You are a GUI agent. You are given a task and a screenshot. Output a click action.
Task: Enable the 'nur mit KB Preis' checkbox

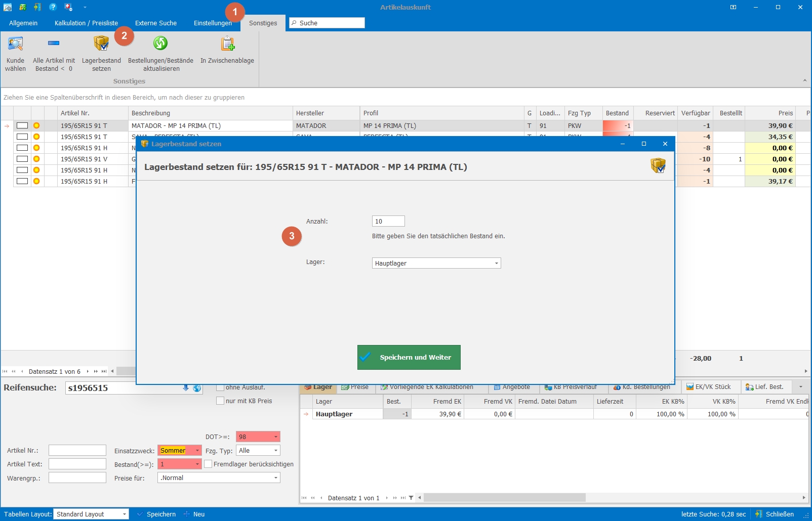click(220, 401)
